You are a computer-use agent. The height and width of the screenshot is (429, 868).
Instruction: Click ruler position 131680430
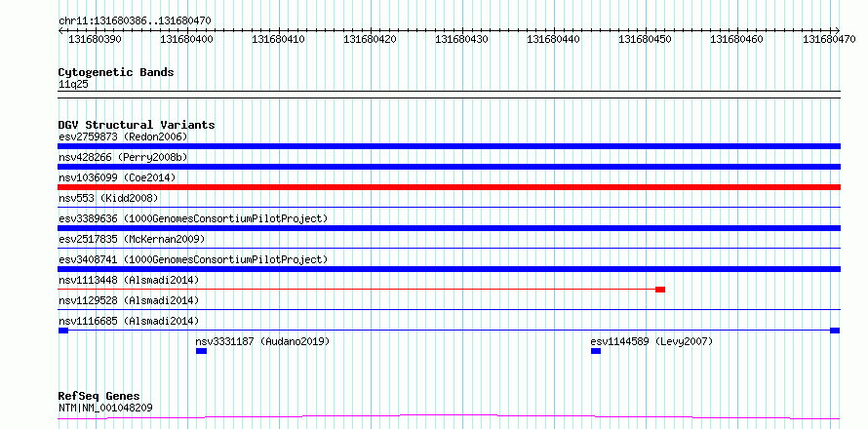click(x=461, y=39)
